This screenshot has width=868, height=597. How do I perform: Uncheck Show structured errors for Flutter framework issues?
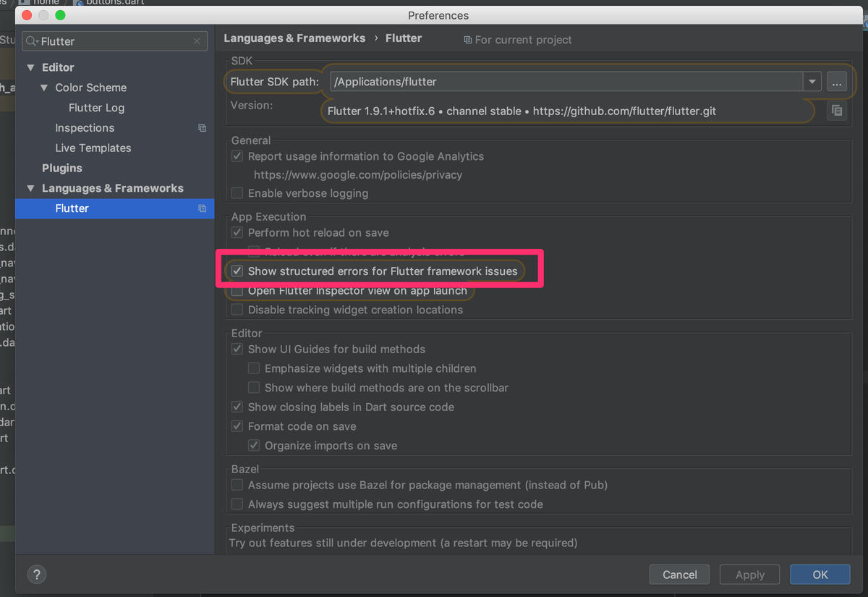[237, 271]
